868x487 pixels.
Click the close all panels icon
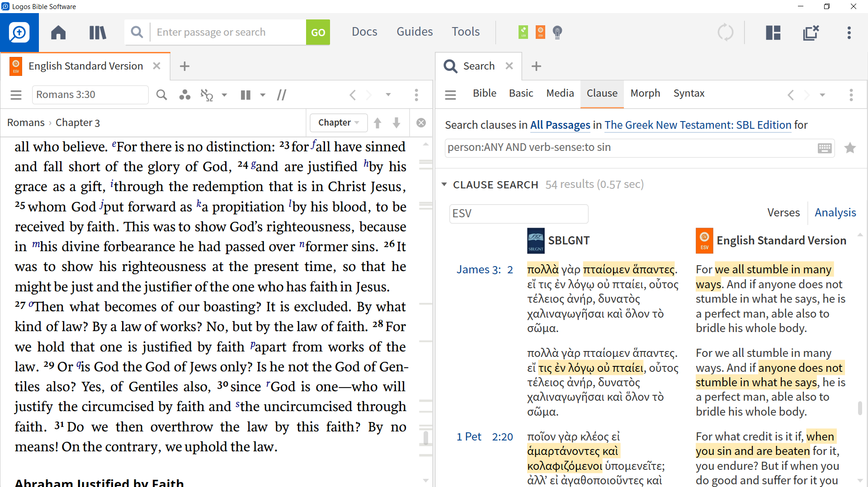811,32
